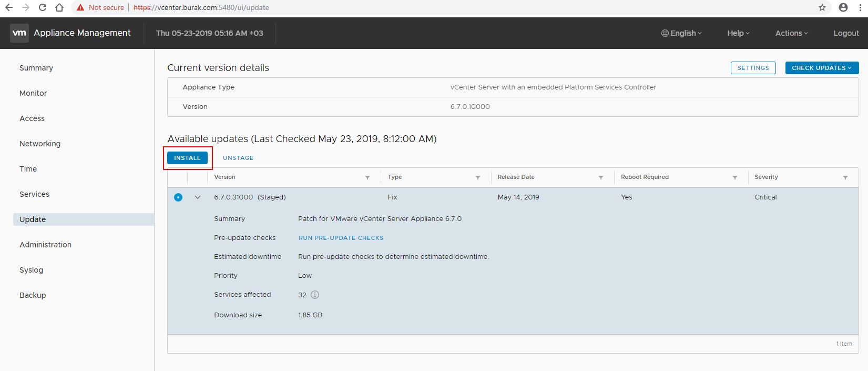Open the Time section
This screenshot has height=371, width=868.
pos(28,169)
